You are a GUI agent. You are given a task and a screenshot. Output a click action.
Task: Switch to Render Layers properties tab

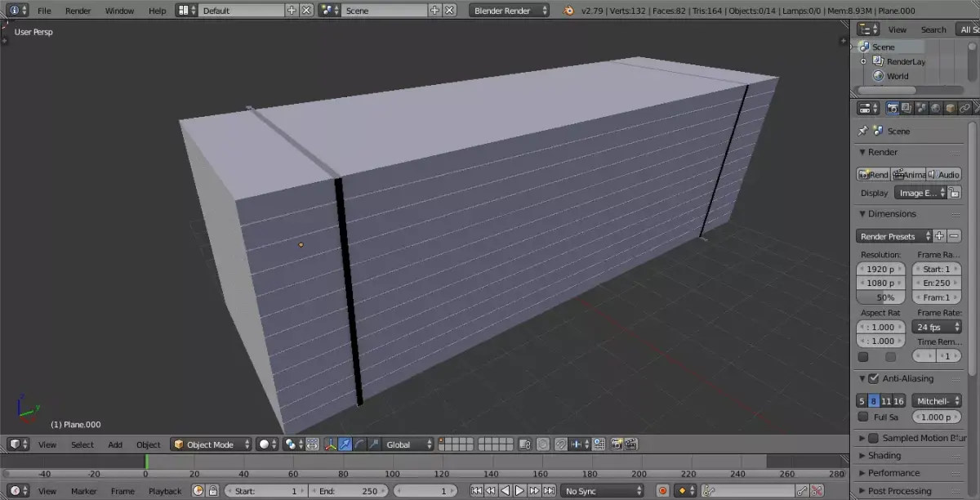coord(906,108)
